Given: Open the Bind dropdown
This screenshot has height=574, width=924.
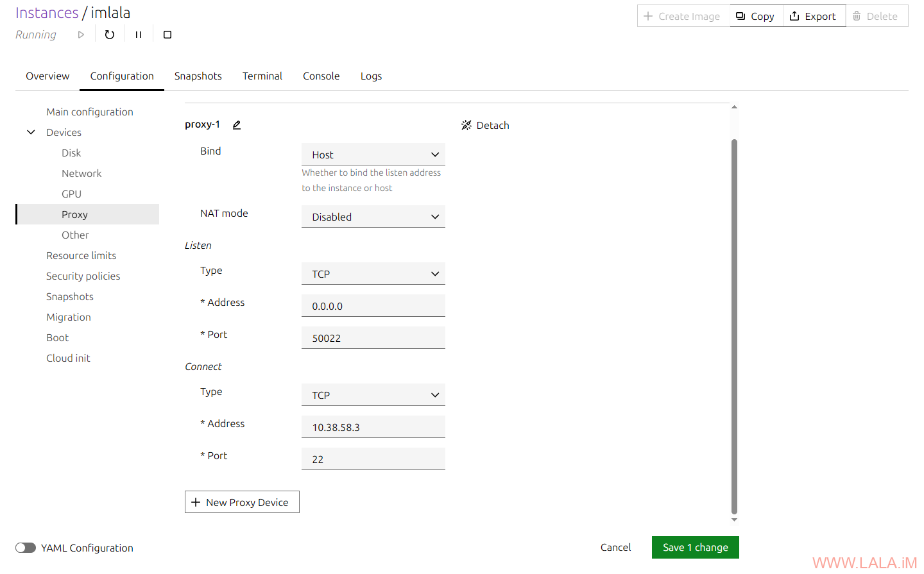Looking at the screenshot, I should point(373,155).
